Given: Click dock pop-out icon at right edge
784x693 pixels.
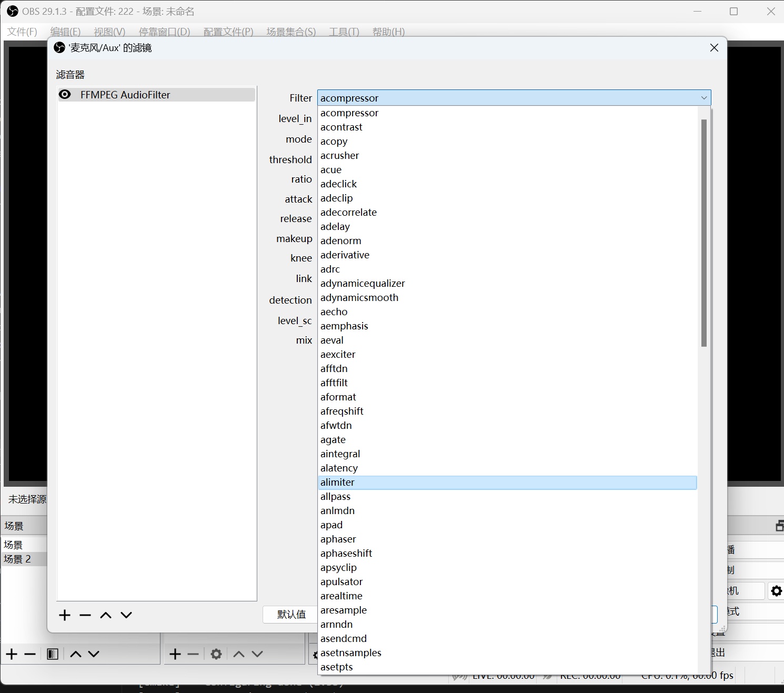Looking at the screenshot, I should pos(779,526).
